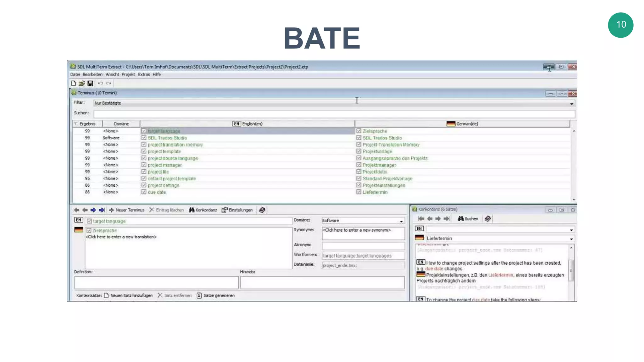This screenshot has width=644, height=362.
Task: Click Neuen Satz hinzufügen
Action: pos(128,295)
